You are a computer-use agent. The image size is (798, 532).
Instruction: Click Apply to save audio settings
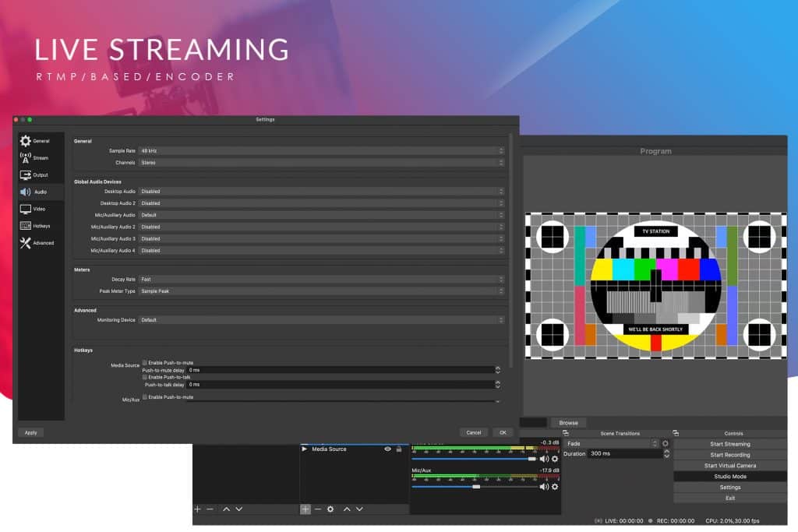[30, 432]
